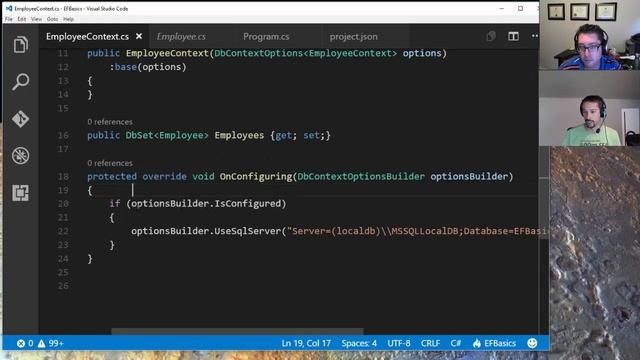Click the top webcam video thumbnail
This screenshot has height=360, width=640.
589,35
